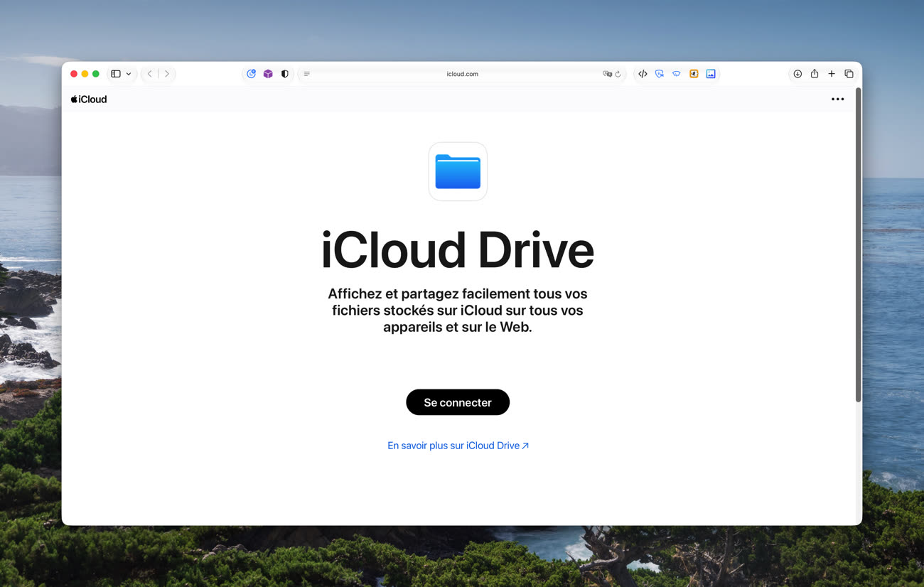This screenshot has height=587, width=924.
Task: Minimize the Safari window
Action: tap(85, 74)
